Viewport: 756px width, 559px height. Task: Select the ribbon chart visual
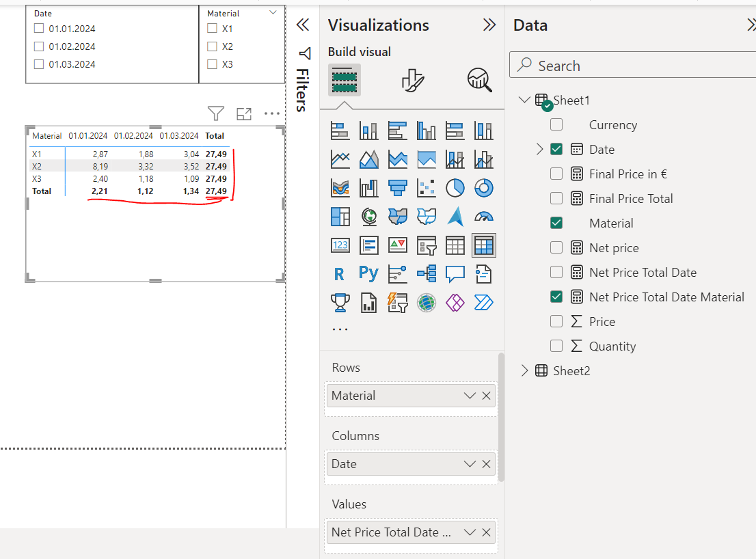340,188
